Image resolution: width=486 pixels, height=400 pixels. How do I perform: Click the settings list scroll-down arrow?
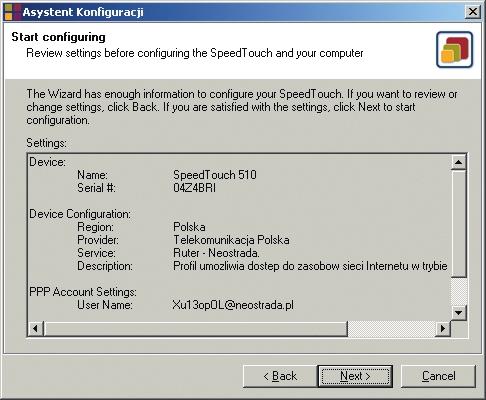458,313
